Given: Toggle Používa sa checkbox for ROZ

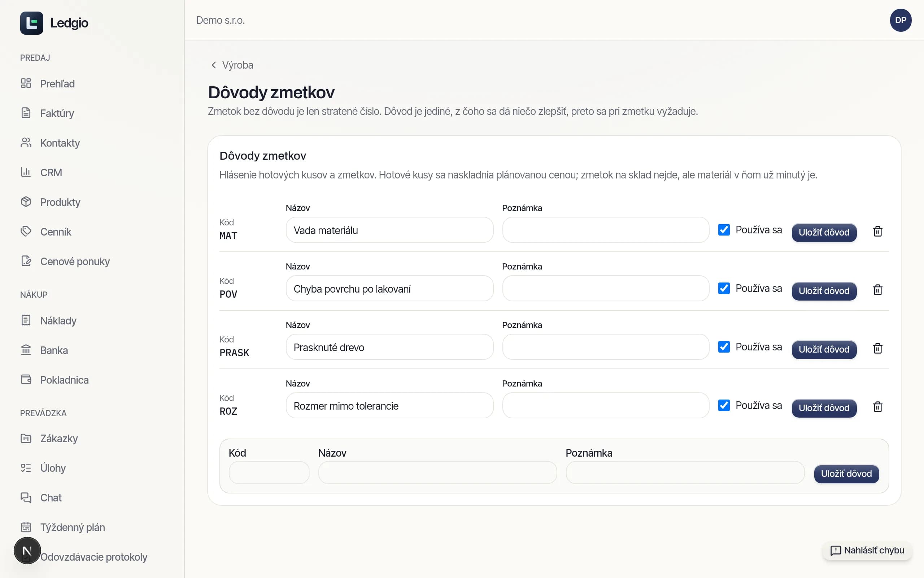Looking at the screenshot, I should click(724, 405).
